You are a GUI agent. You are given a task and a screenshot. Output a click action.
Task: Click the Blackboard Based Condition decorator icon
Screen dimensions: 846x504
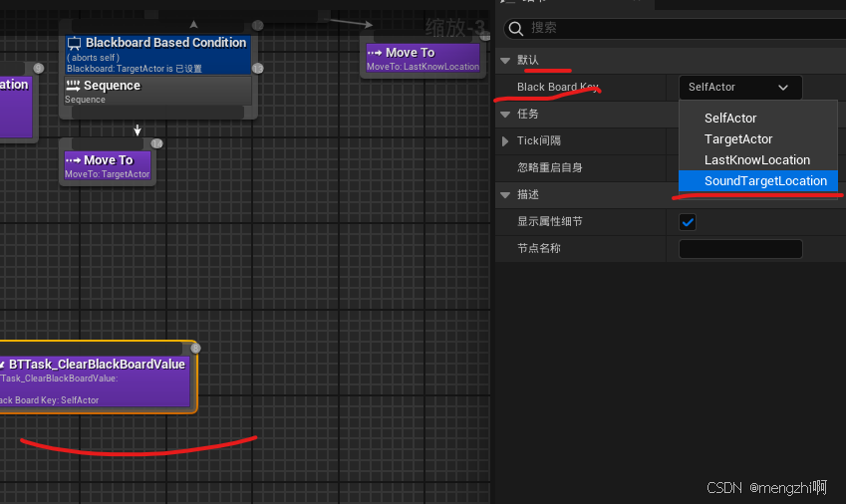74,43
